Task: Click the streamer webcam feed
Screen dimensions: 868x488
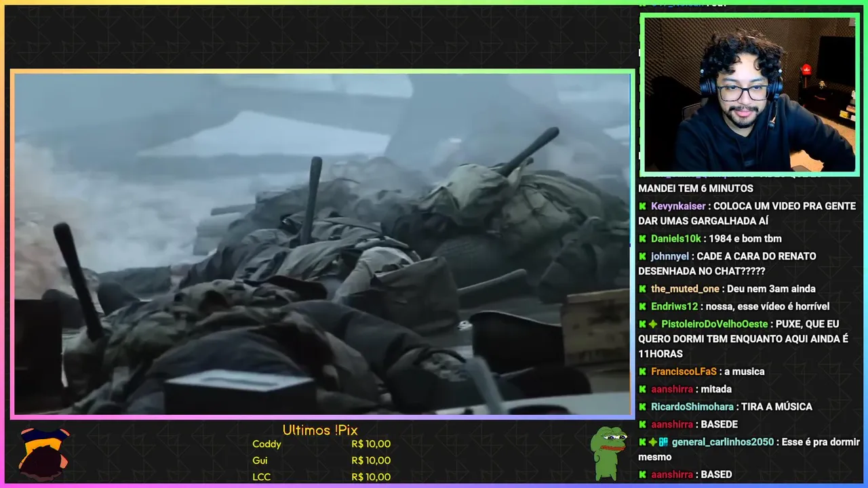Action: pyautogui.click(x=749, y=95)
